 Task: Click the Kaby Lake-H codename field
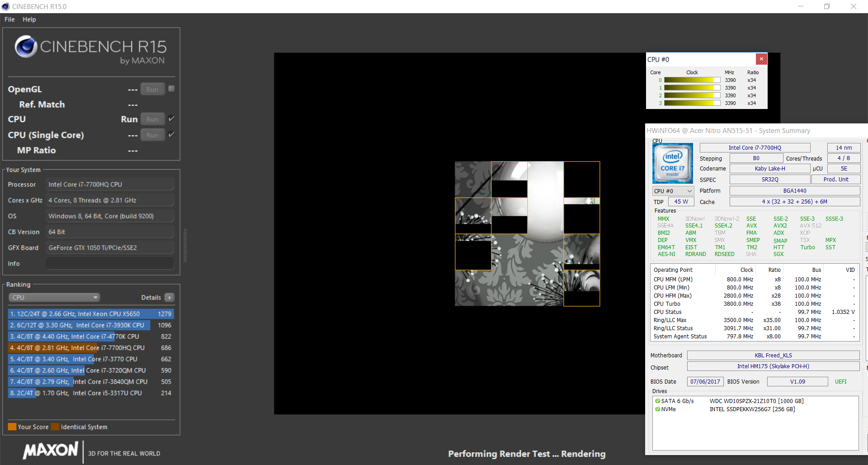click(770, 168)
